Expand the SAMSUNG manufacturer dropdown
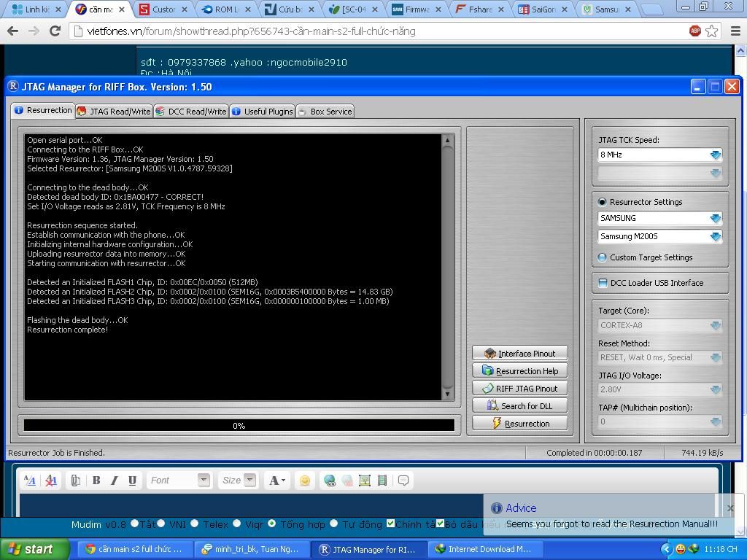 point(659,218)
